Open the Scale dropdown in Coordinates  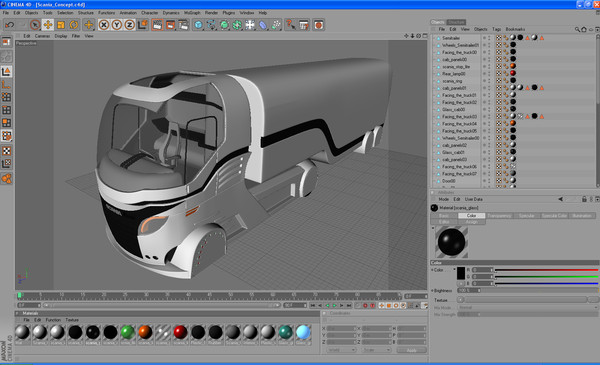point(377,350)
